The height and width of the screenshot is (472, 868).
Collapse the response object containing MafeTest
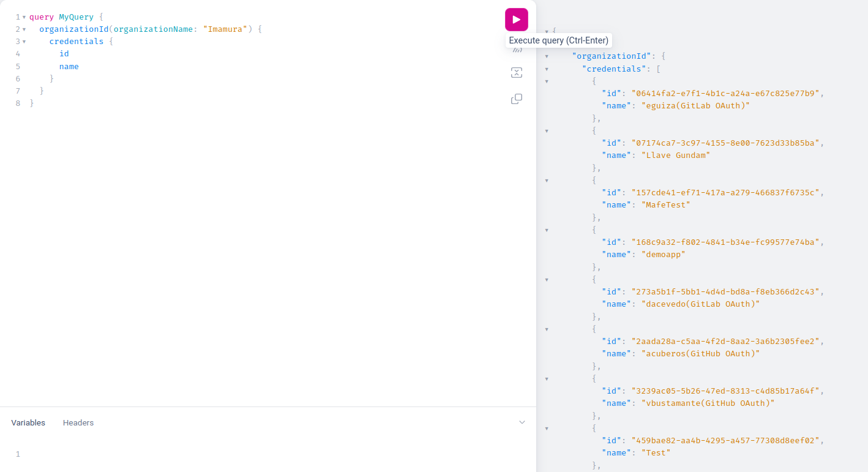pos(547,180)
